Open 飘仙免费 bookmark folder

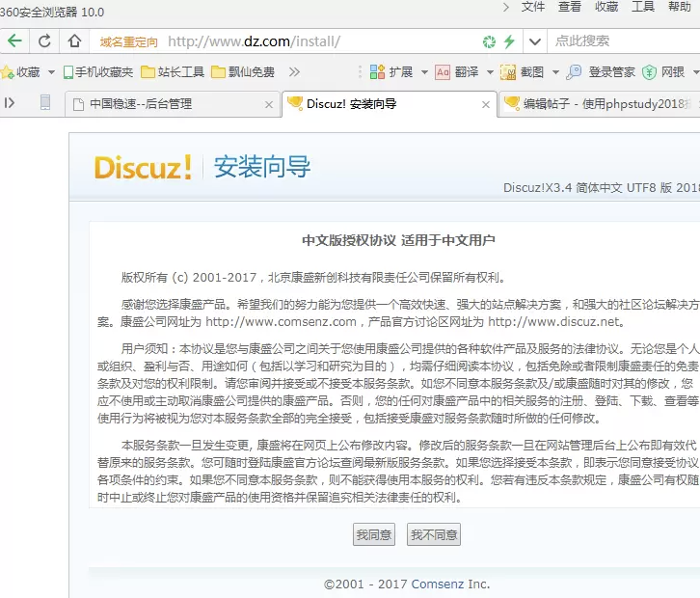(x=243, y=72)
